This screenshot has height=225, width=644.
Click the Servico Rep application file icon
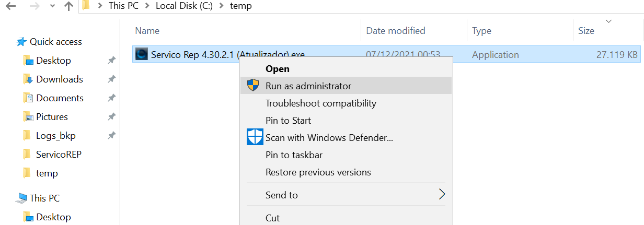[x=141, y=54]
